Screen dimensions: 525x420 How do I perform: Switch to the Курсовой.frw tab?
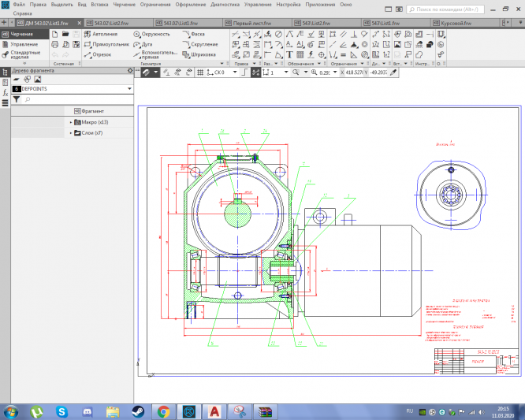[x=455, y=24]
